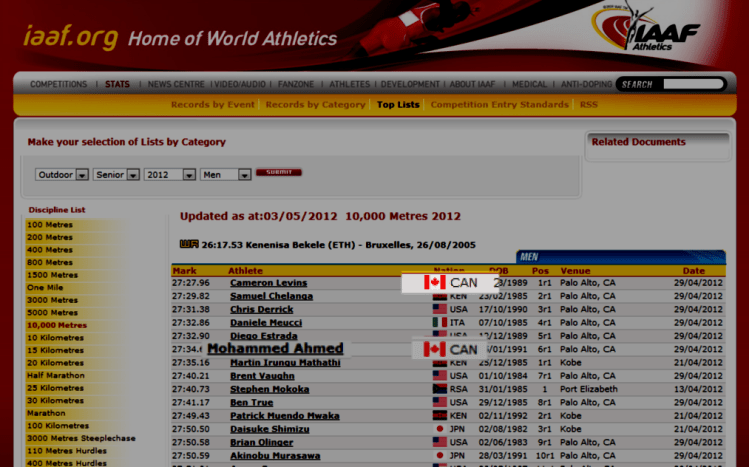Screen dimensions: 749x467
Task: Click Mohammed Ahmed's Canadian flag icon
Action: point(433,349)
